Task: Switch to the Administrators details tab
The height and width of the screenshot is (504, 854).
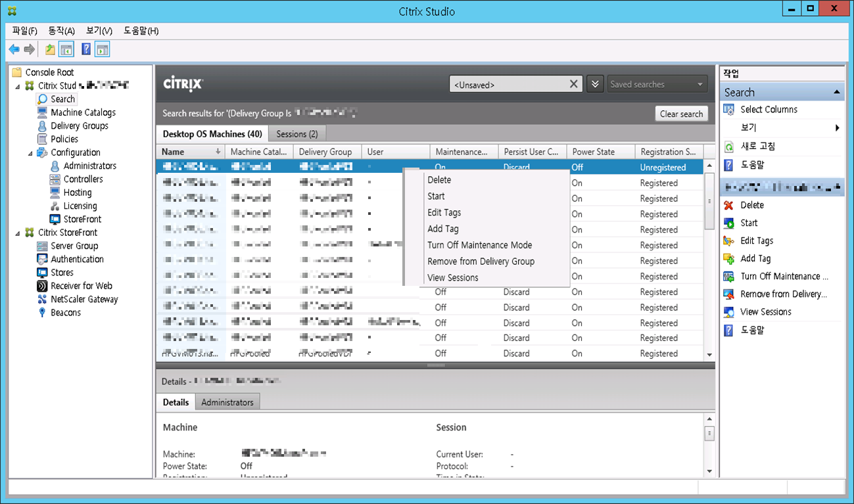Action: pos(227,402)
